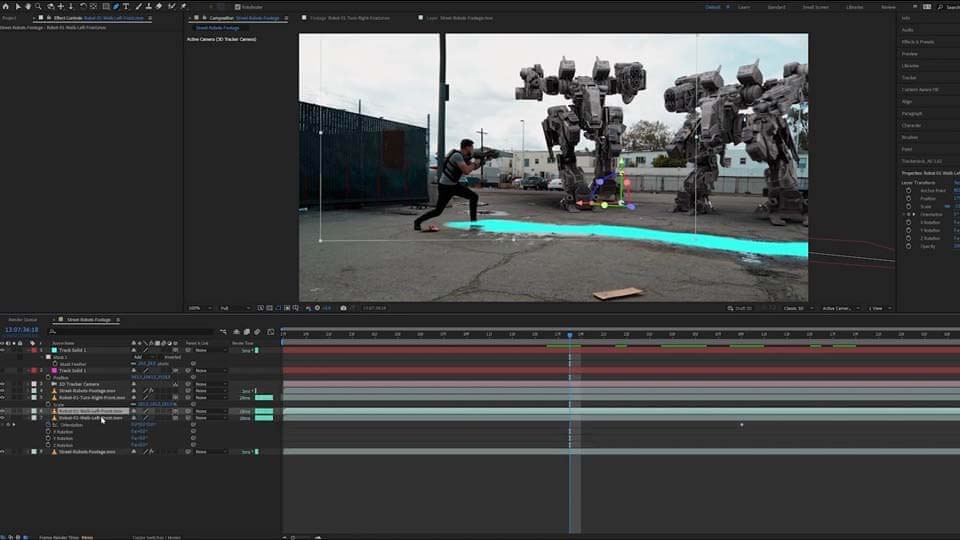Open the Align panel
This screenshot has height=540, width=960.
coord(907,102)
